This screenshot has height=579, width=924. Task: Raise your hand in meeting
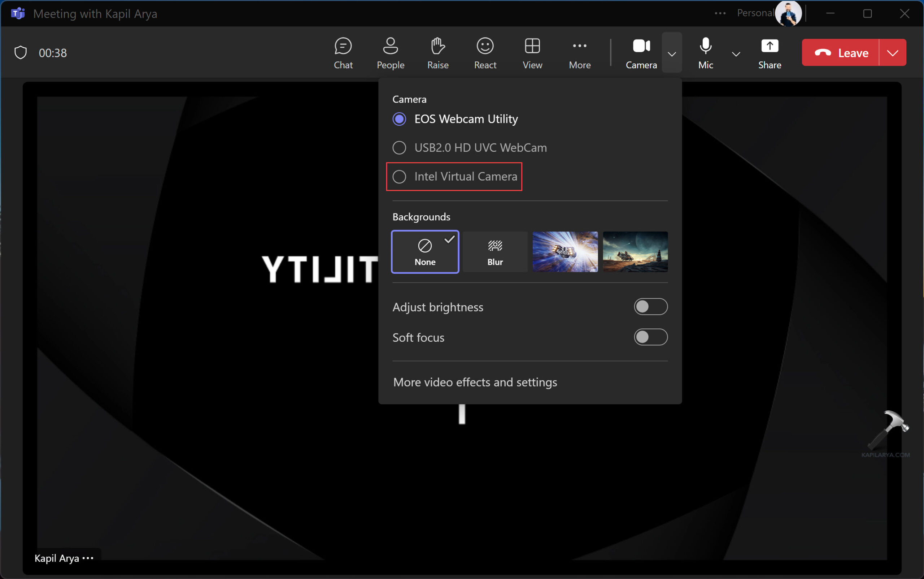[438, 53]
